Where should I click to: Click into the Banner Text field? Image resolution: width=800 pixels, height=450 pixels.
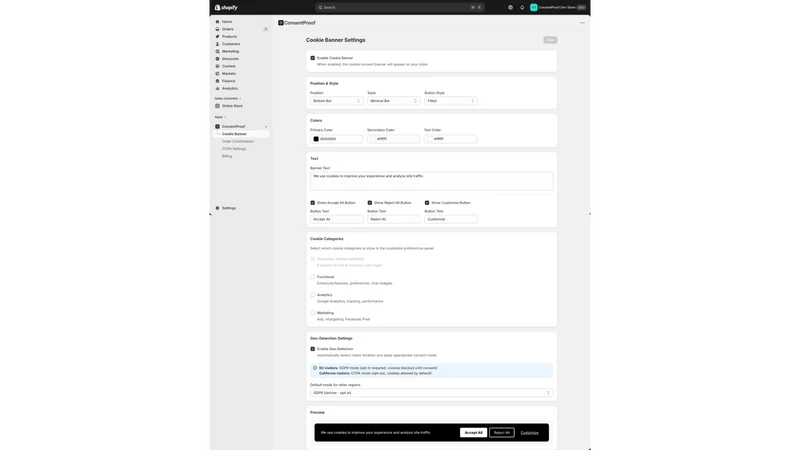[x=432, y=181]
